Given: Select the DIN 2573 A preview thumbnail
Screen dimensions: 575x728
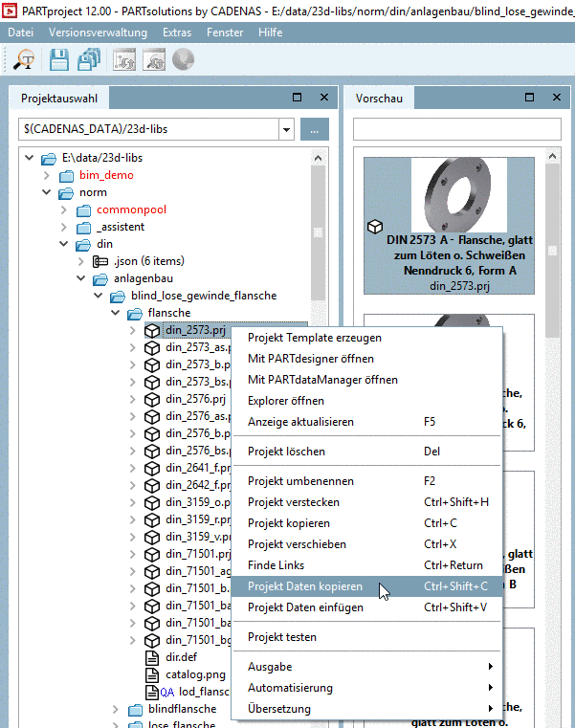Looking at the screenshot, I should [449, 226].
